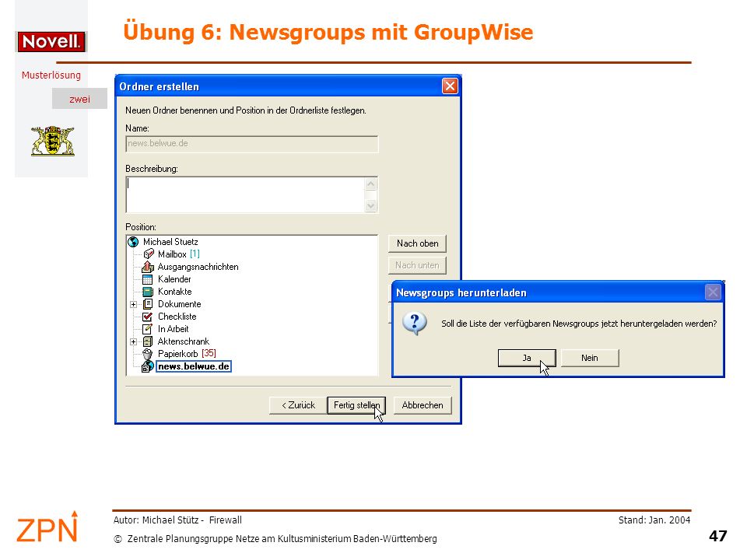The height and width of the screenshot is (560, 747).
Task: Click the Ja button
Action: click(x=527, y=358)
